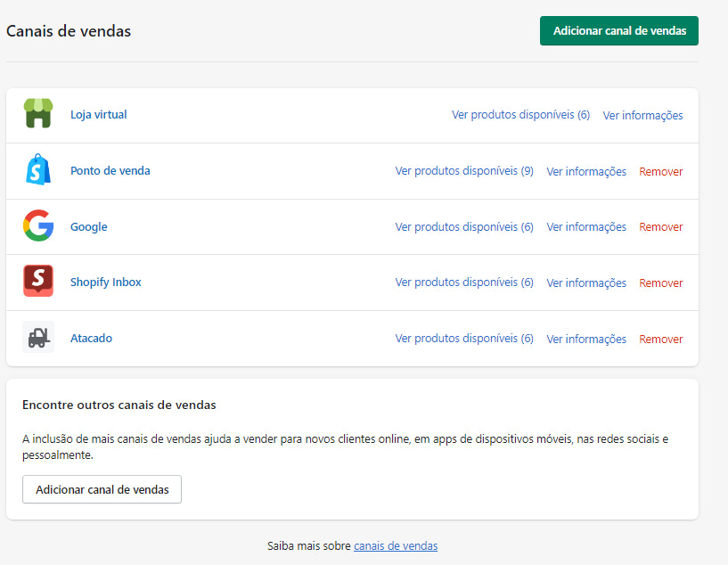The width and height of the screenshot is (728, 565).
Task: View informações for Shopify Inbox
Action: (586, 282)
